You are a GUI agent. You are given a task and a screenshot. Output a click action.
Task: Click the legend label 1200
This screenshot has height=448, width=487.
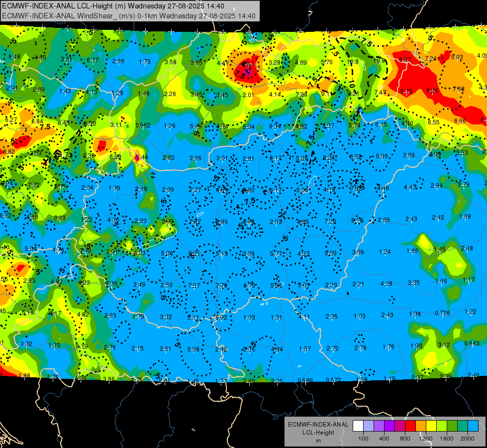coord(425,439)
